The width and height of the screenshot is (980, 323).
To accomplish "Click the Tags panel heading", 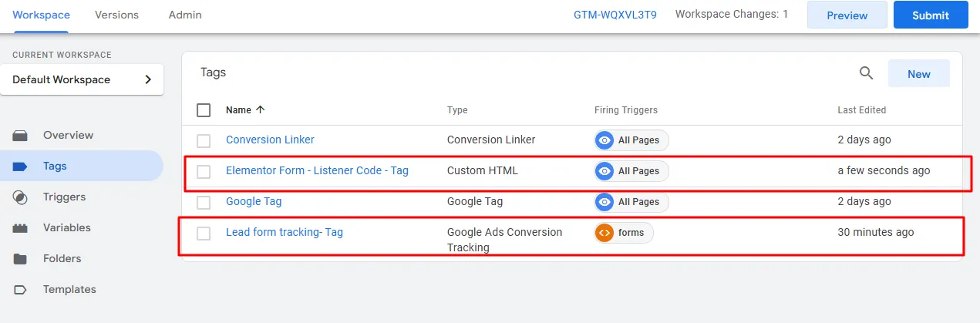I will coord(214,72).
